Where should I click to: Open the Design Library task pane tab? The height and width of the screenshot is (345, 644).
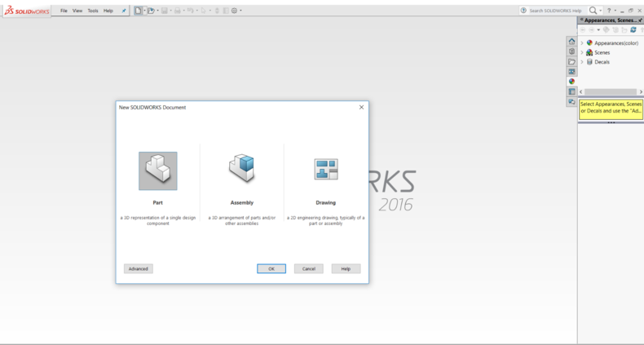point(571,51)
